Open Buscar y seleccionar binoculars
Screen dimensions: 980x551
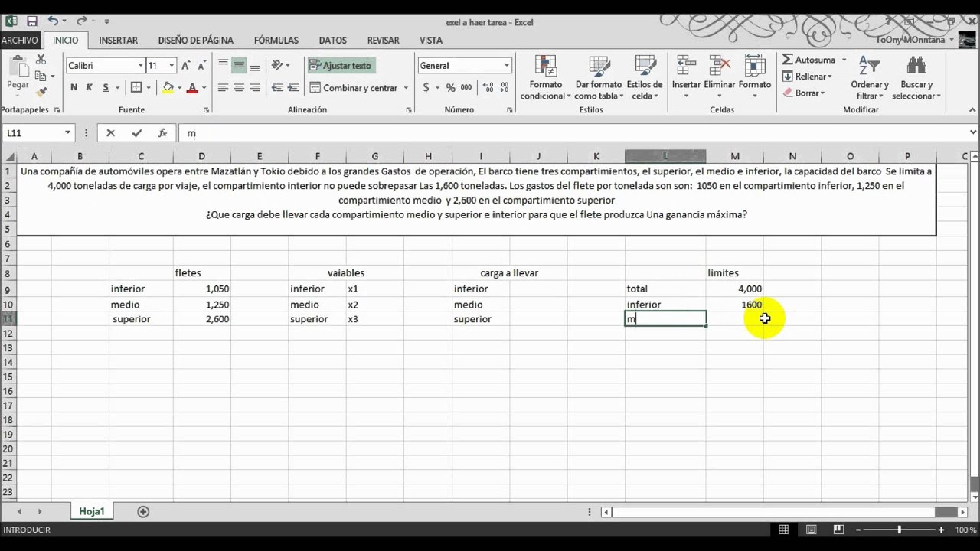[x=916, y=77]
